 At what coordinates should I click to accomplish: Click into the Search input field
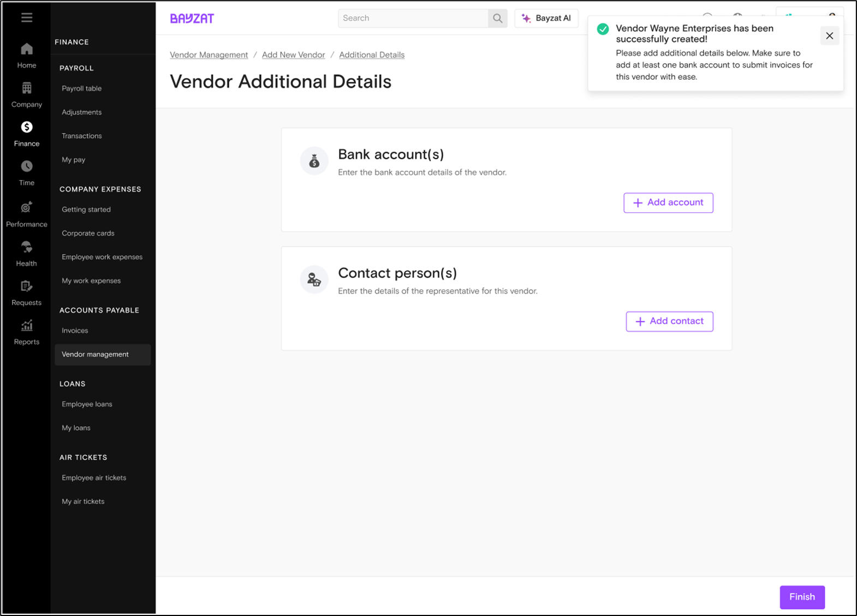[413, 18]
